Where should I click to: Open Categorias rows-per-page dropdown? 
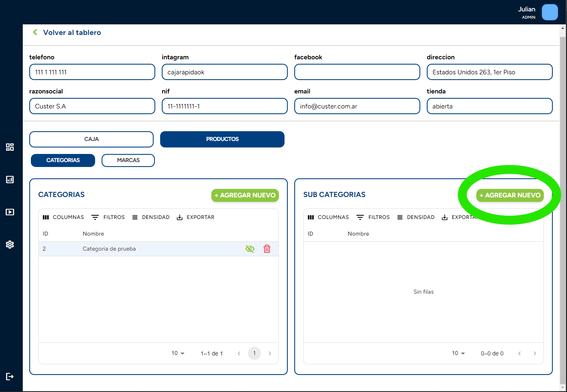[x=178, y=353]
